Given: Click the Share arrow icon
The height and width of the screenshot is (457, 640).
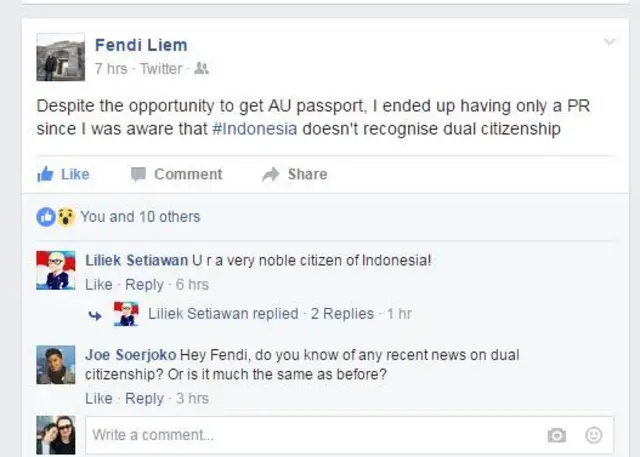Looking at the screenshot, I should coord(270,174).
